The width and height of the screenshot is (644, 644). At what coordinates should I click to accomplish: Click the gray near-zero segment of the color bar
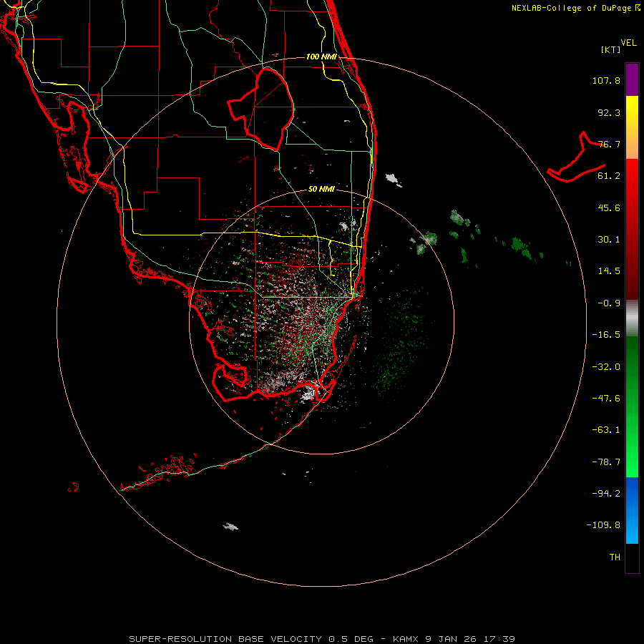pos(632,318)
